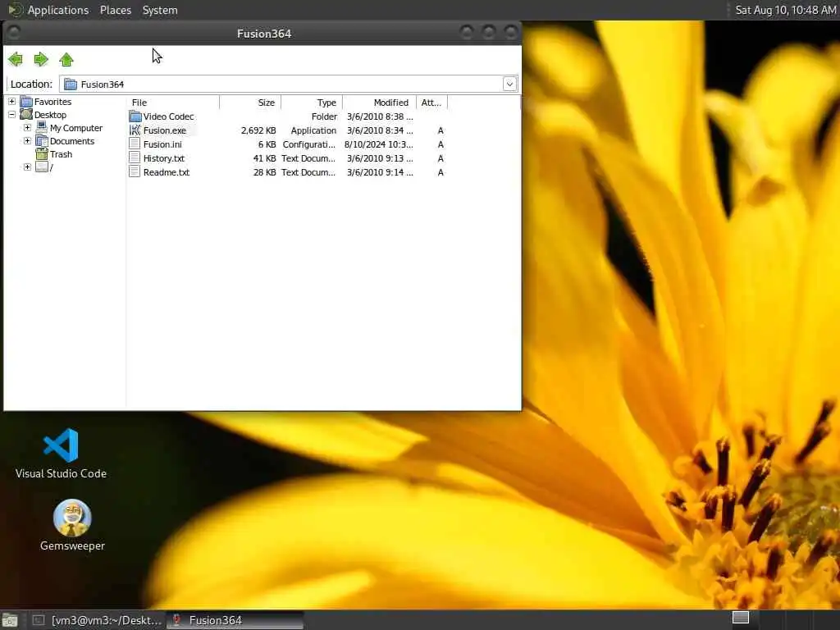Viewport: 840px width, 630px height.
Task: Select the Video Codec folder name
Action: pos(168,116)
